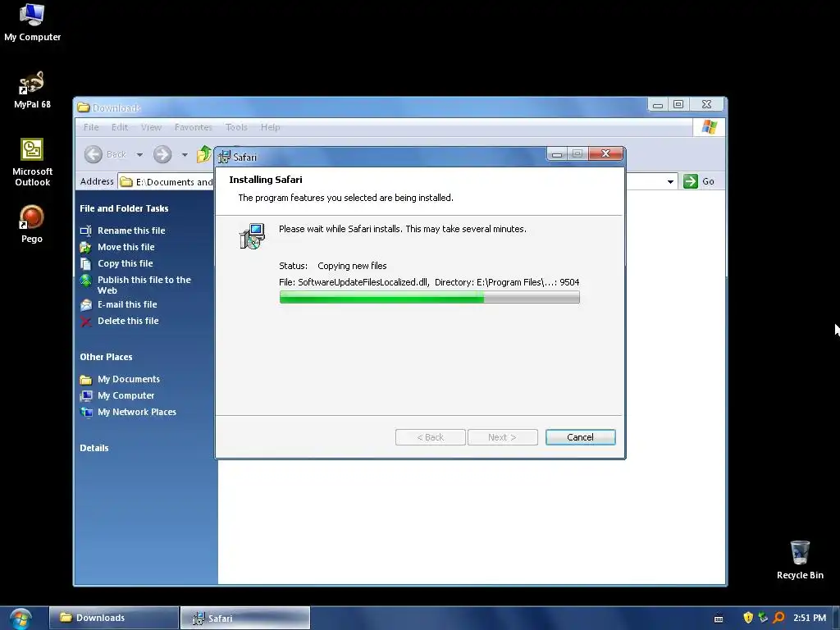Click the address bar folder icon
The width and height of the screenshot is (840, 630).
(126, 181)
